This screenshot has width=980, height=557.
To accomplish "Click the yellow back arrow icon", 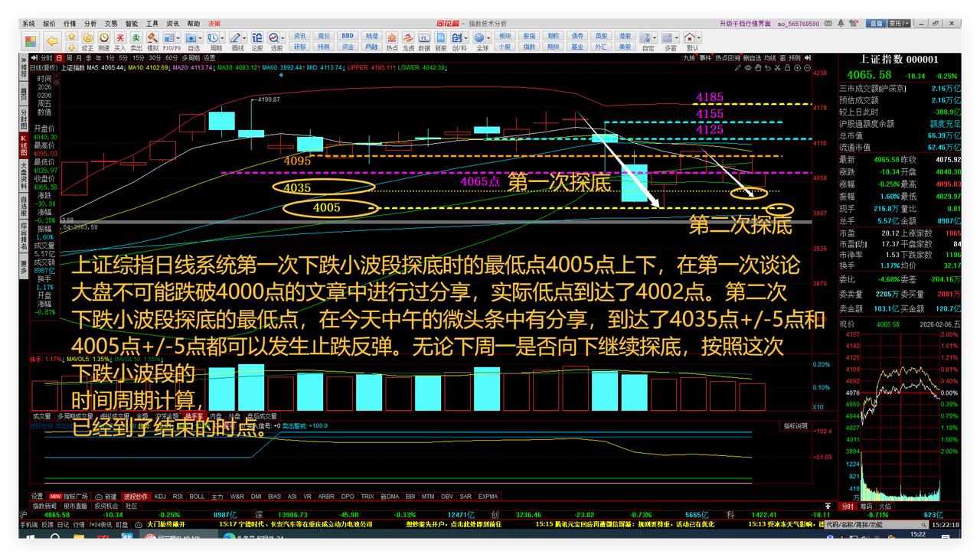I will [x=52, y=41].
